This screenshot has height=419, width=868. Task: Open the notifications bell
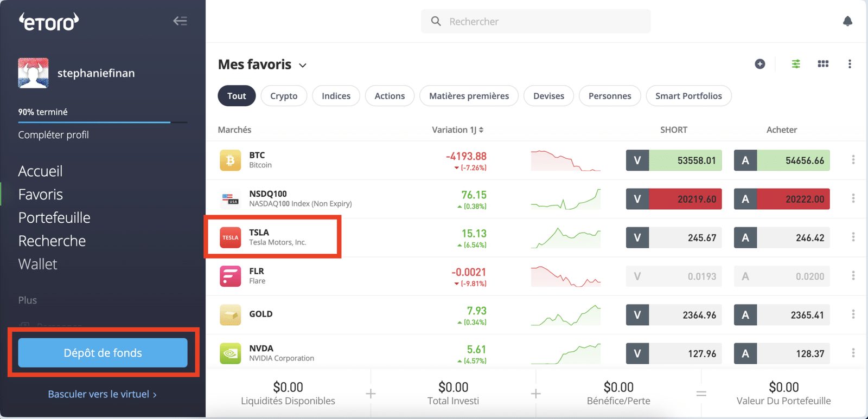point(847,21)
